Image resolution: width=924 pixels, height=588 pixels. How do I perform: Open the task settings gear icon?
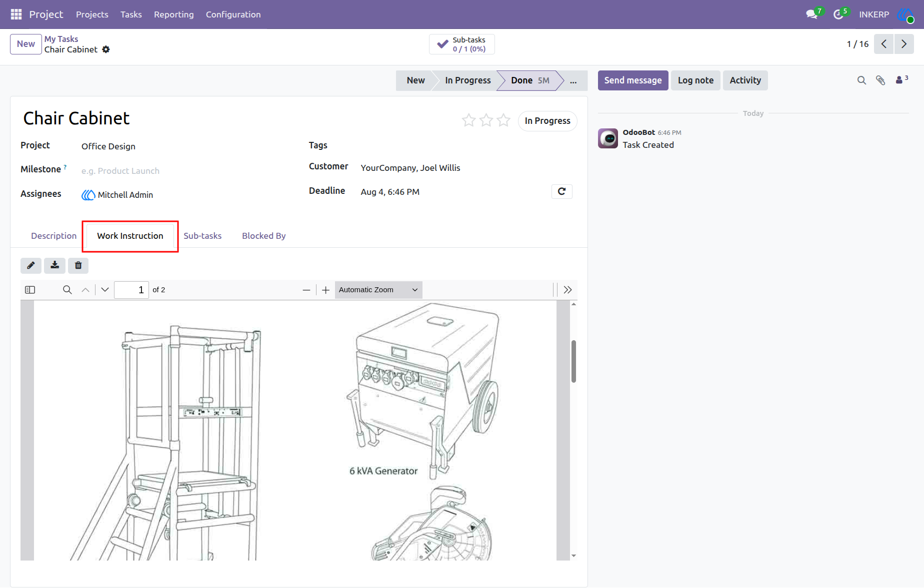click(106, 49)
